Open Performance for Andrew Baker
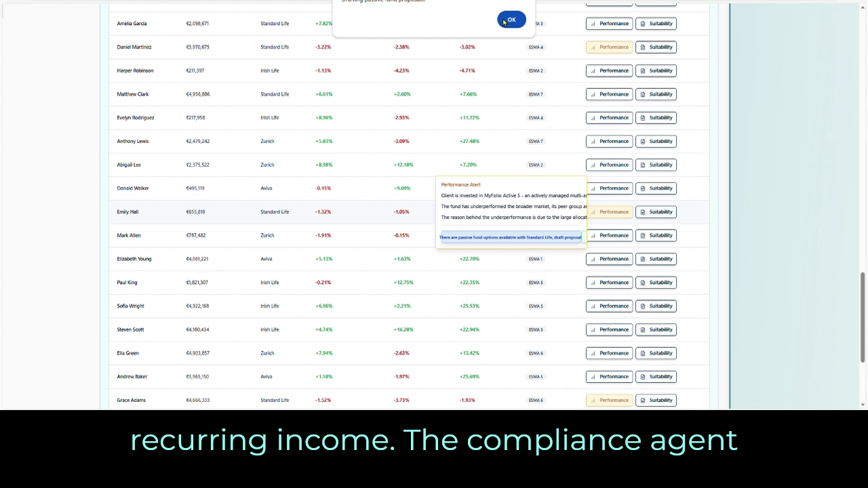 609,377
